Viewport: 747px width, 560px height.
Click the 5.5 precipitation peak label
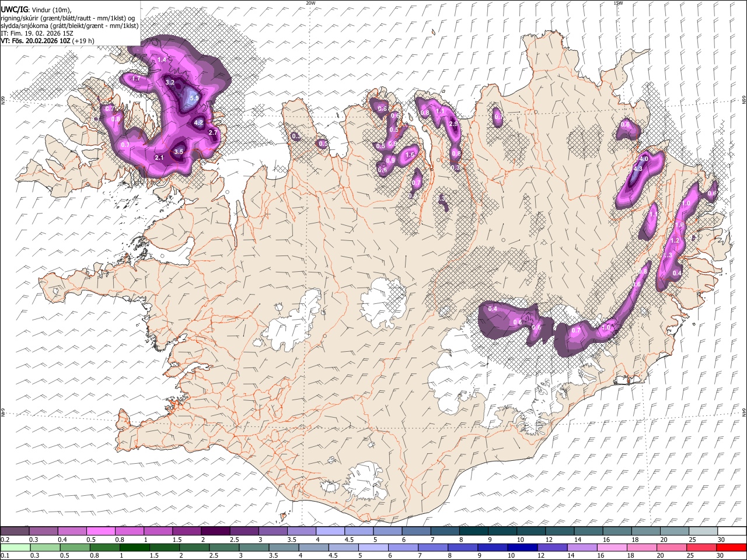tap(195, 98)
